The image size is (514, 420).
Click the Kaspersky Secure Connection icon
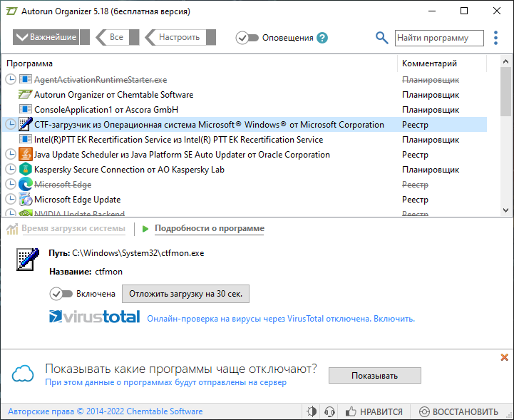pos(25,169)
